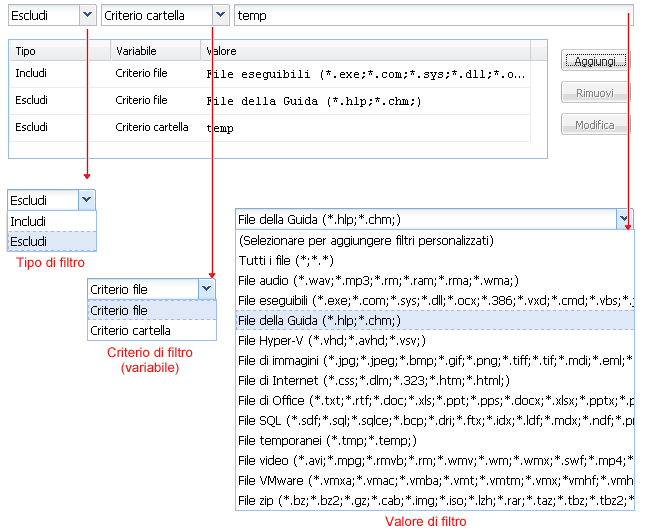This screenshot has height=530, width=649.
Task: Click the temp value input field
Action: 430,15
